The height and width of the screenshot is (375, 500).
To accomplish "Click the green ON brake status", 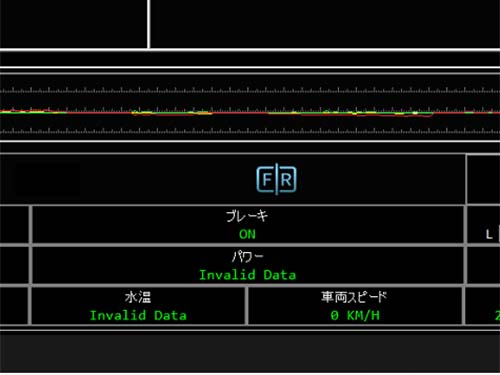I will (x=247, y=234).
